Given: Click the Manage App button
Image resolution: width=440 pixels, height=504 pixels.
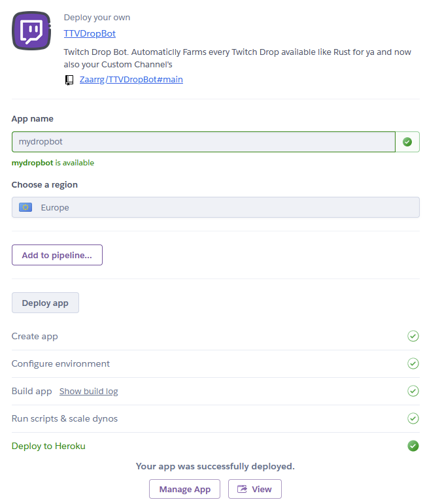Looking at the screenshot, I should pos(184,489).
